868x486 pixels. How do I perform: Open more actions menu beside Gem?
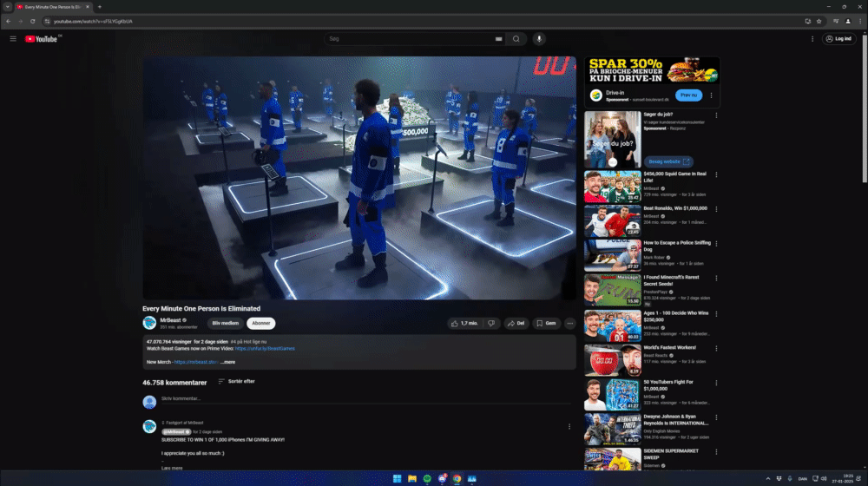pyautogui.click(x=569, y=323)
